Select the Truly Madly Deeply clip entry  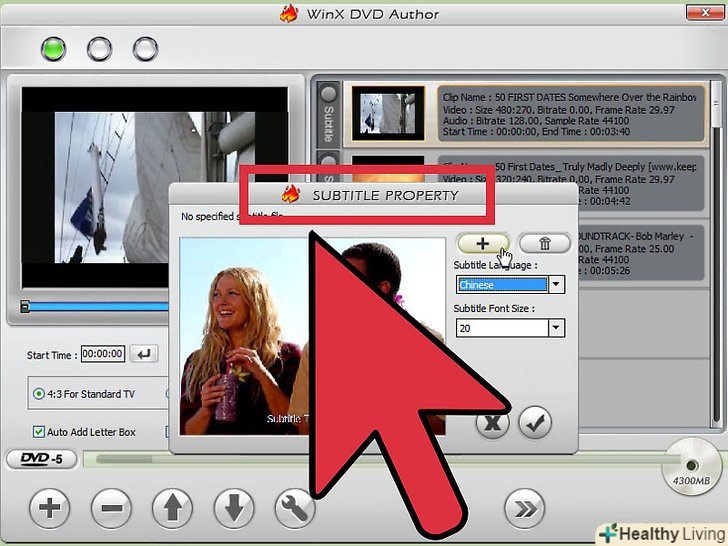point(571,184)
